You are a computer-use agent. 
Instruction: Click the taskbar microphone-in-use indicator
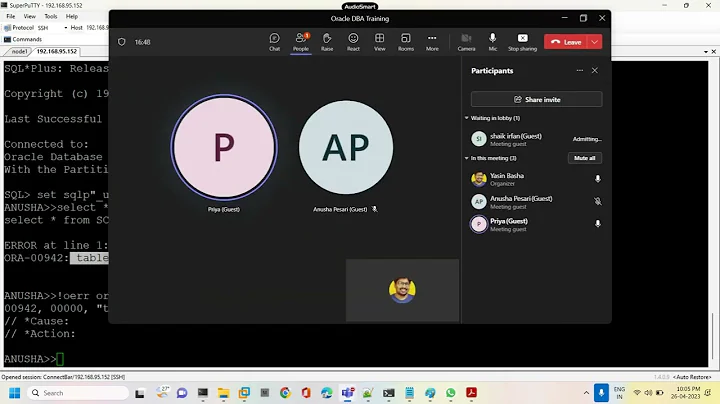tap(601, 393)
